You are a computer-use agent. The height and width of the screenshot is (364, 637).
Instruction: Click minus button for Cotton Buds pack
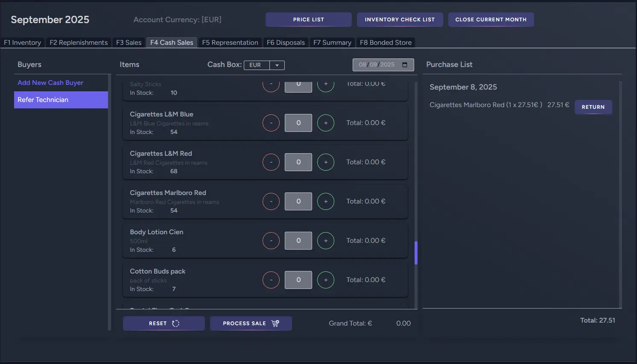click(271, 280)
